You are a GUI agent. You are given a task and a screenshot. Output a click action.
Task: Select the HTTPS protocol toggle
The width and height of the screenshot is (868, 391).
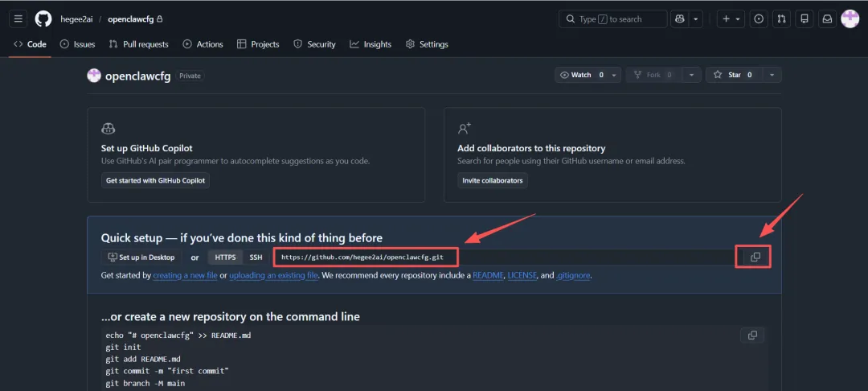click(225, 257)
